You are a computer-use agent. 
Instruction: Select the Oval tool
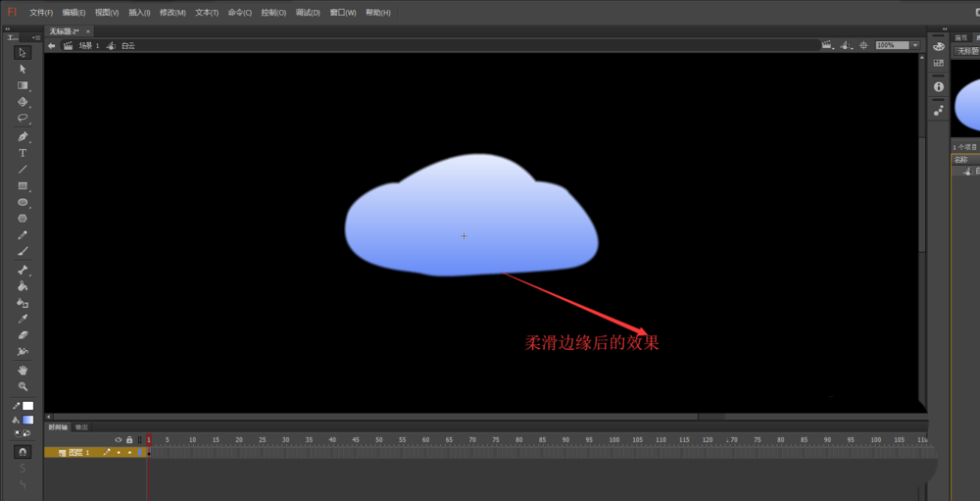[x=23, y=202]
